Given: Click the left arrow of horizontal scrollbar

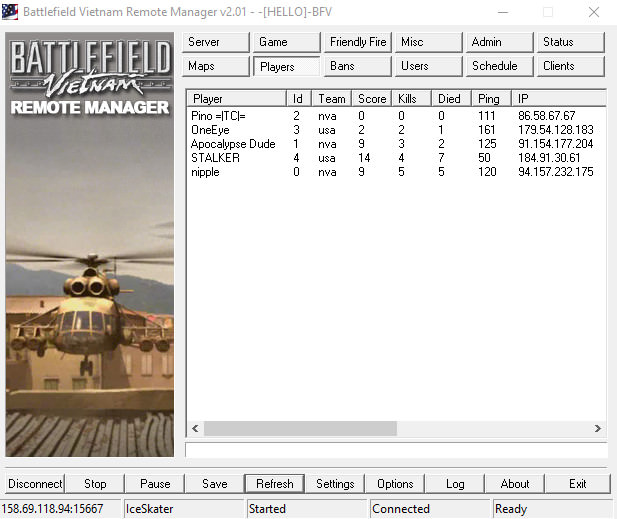Looking at the screenshot, I should click(x=195, y=428).
